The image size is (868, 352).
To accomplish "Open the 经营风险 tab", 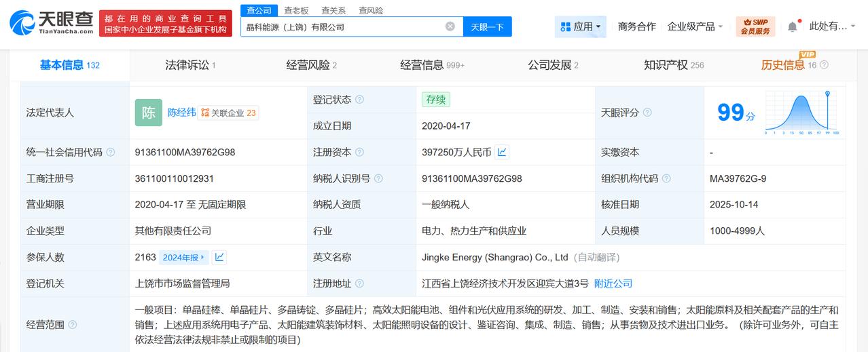I will tap(312, 65).
